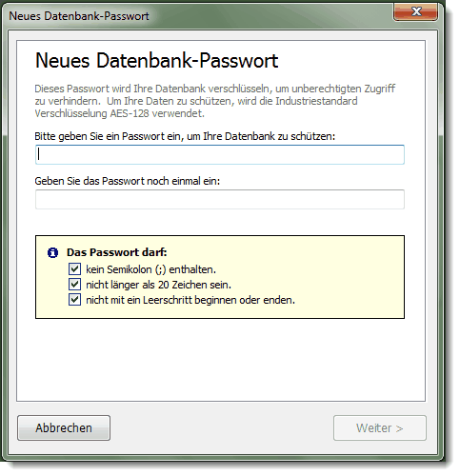Click the large "Neues Datenbank-Passwort" heading
This screenshot has width=460, height=476.
157,60
